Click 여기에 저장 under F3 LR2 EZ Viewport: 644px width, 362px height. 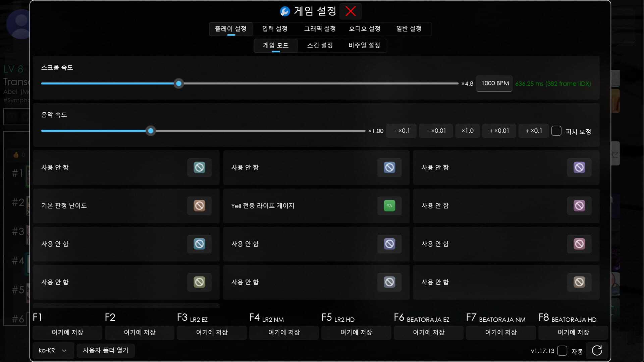[x=212, y=333]
